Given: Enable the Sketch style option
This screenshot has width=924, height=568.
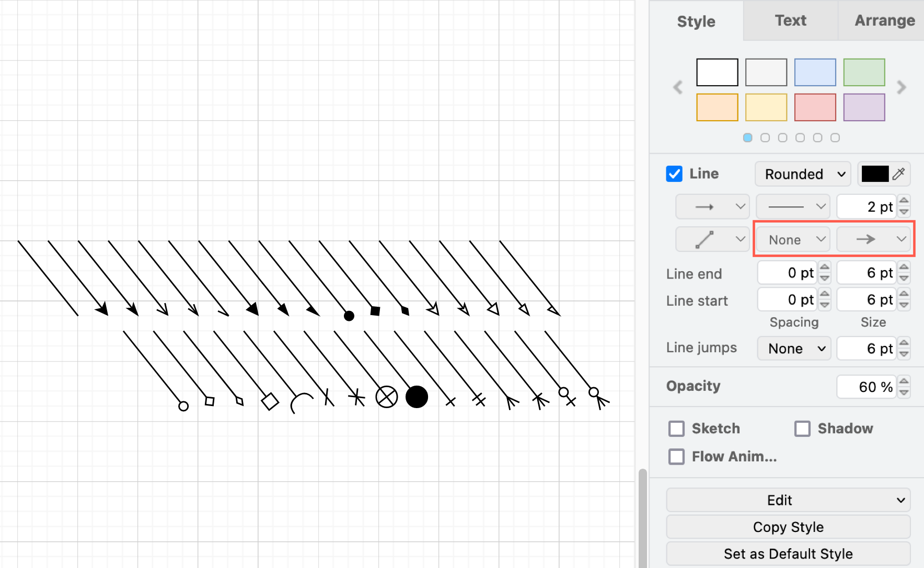Looking at the screenshot, I should 676,428.
